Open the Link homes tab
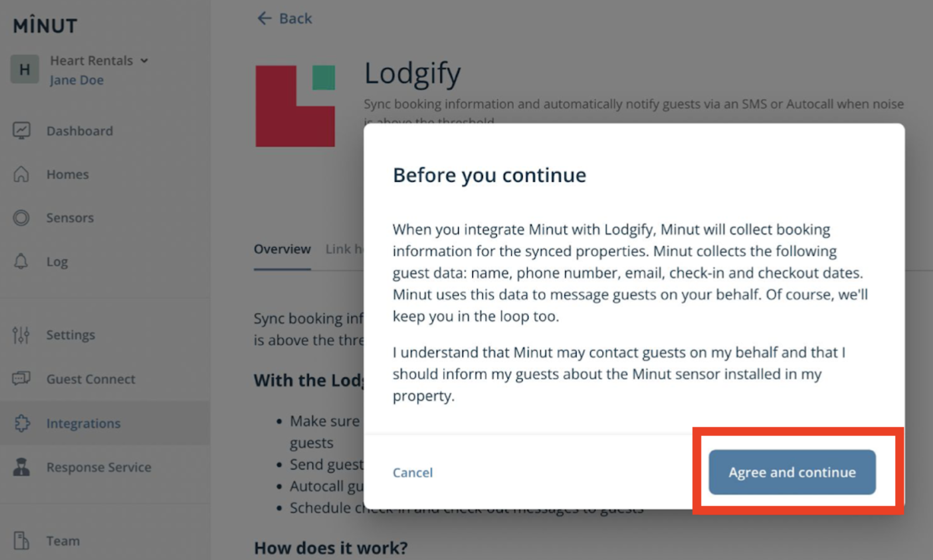Screen dimensions: 933x560 coord(344,249)
